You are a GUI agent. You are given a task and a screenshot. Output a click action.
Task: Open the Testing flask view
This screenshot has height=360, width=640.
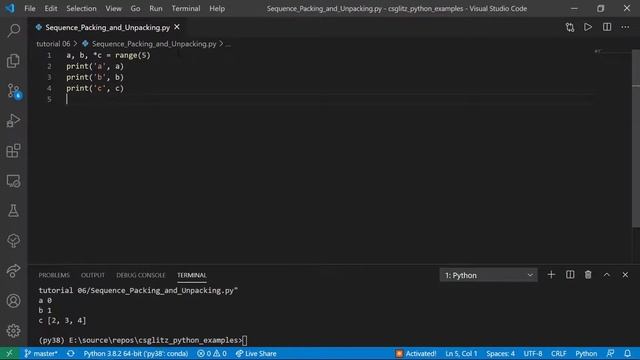[13, 211]
